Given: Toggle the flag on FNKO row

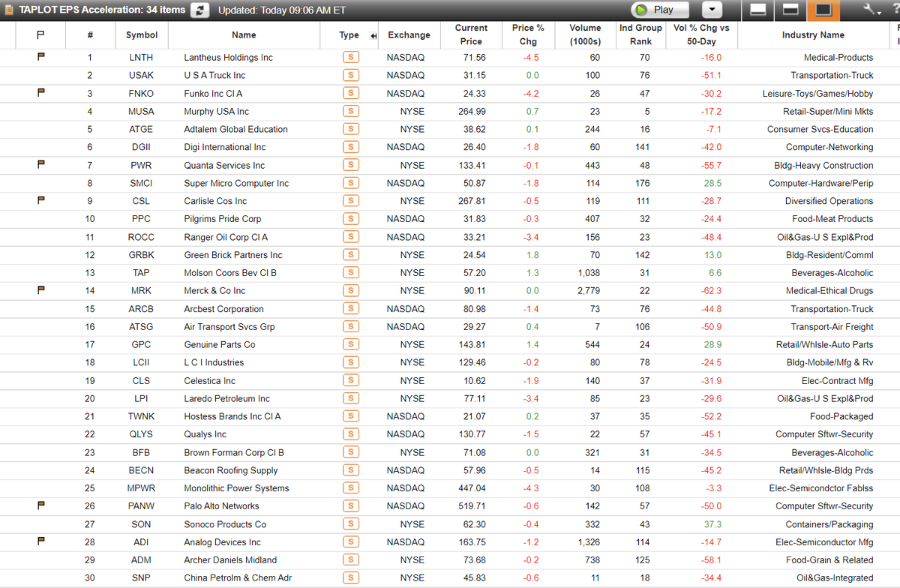Looking at the screenshot, I should coord(42,93).
